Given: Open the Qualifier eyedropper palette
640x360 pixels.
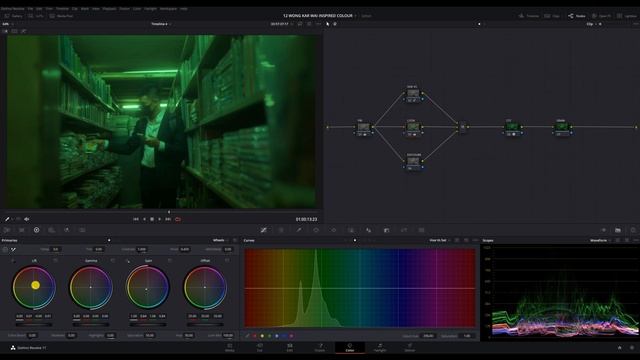Looking at the screenshot, I should click(x=299, y=230).
